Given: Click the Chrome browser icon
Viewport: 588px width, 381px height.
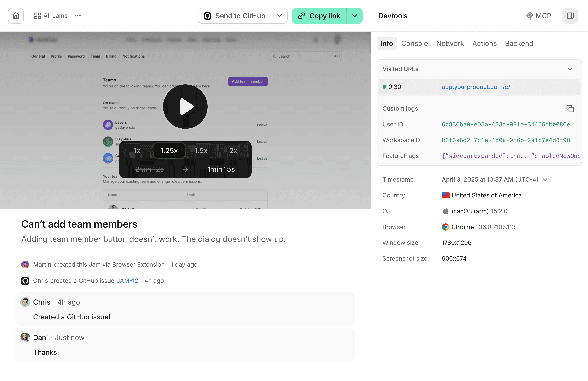Looking at the screenshot, I should tap(446, 227).
